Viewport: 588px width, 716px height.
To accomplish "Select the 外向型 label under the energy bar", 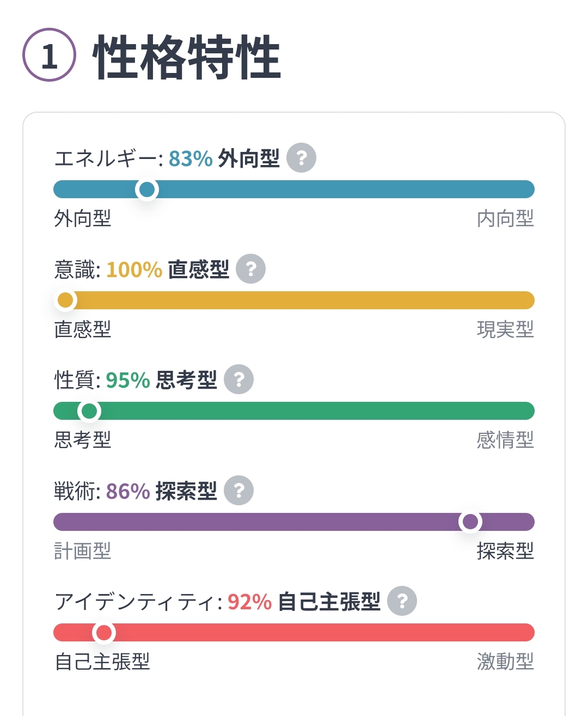I will (82, 219).
